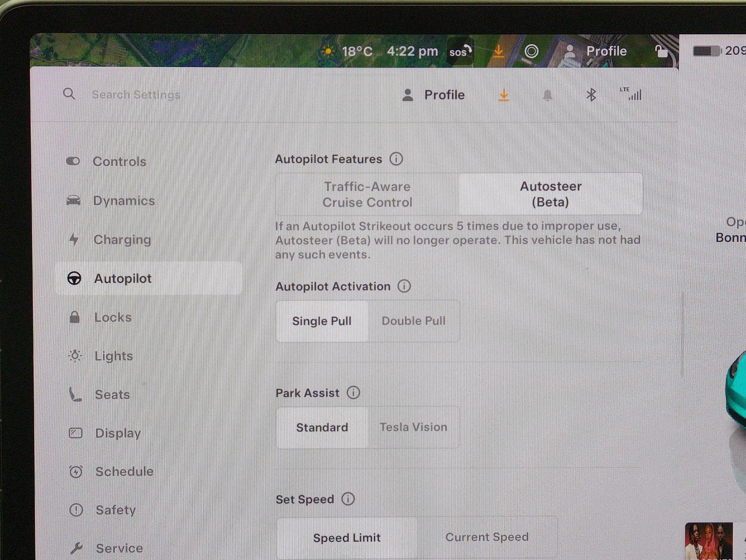
Task: Show info for Park Assist
Action: [x=353, y=393]
